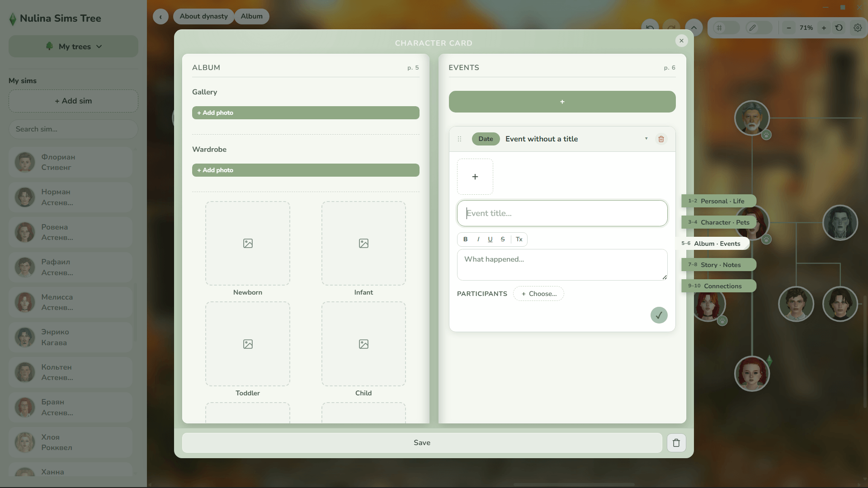868x488 pixels.
Task: Collapse the event with the small arrow
Action: coord(646,139)
